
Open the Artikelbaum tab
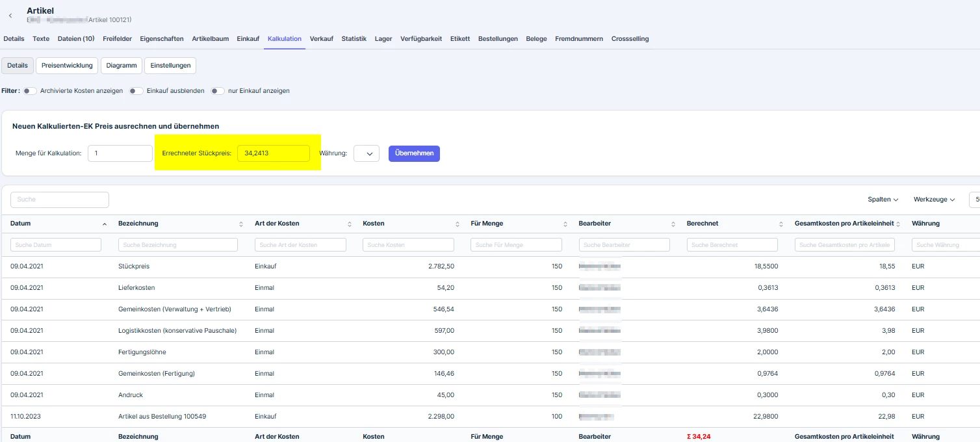tap(211, 39)
